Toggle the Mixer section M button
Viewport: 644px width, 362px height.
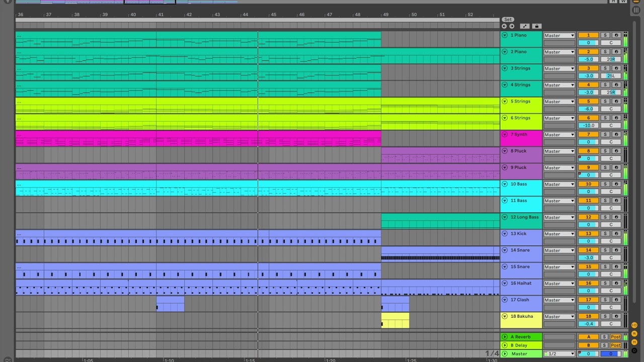click(634, 342)
